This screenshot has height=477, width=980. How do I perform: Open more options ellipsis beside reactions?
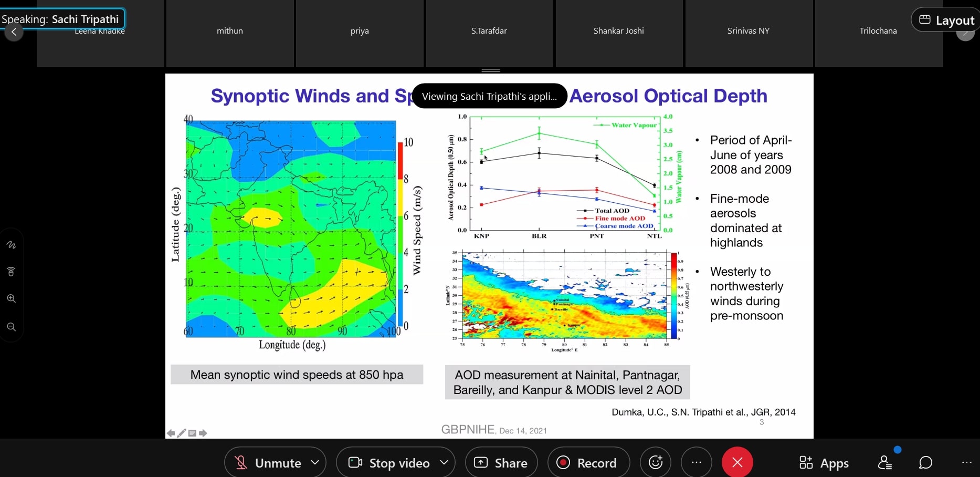pyautogui.click(x=697, y=462)
